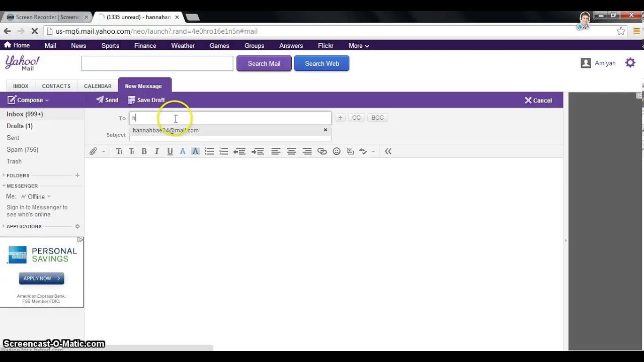Image resolution: width=644 pixels, height=362 pixels.
Task: Align text to the right
Action: coord(307,151)
